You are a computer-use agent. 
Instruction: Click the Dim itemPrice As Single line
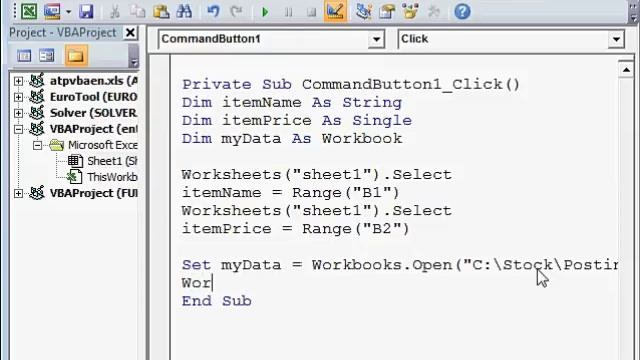297,120
